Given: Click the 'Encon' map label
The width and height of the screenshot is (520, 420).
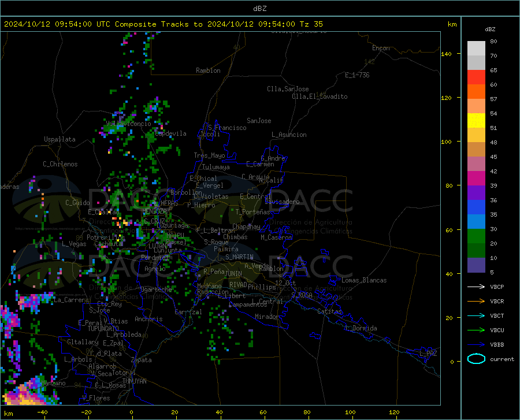Looking at the screenshot, I should pyautogui.click(x=381, y=48).
